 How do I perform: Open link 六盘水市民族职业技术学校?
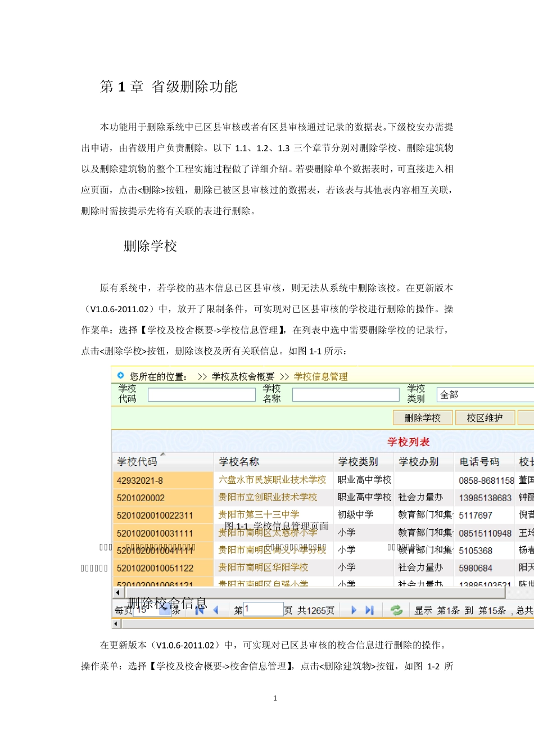[x=272, y=480]
